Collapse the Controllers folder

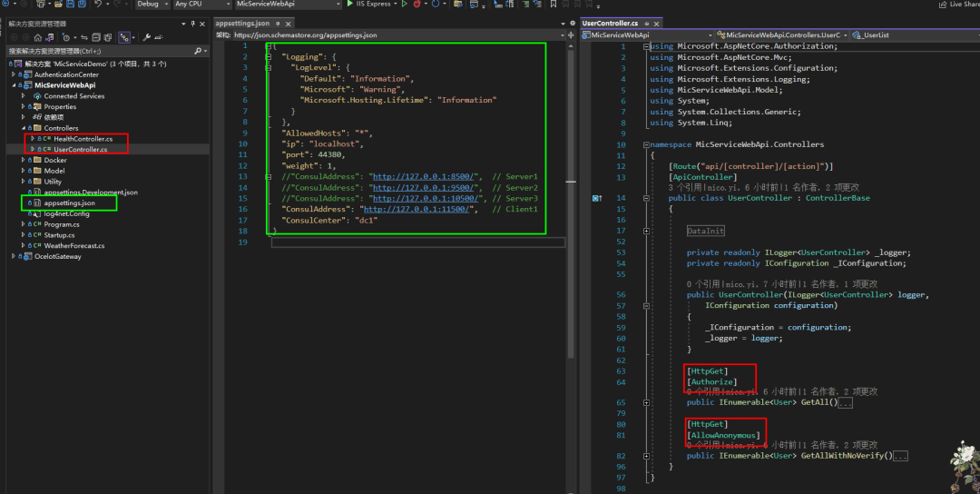click(x=24, y=127)
